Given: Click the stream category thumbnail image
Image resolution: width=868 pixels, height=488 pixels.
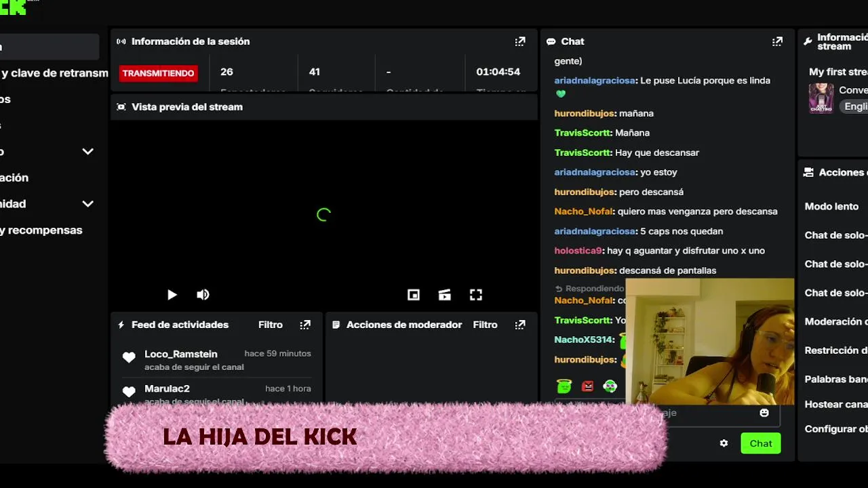Looking at the screenshot, I should (x=821, y=98).
